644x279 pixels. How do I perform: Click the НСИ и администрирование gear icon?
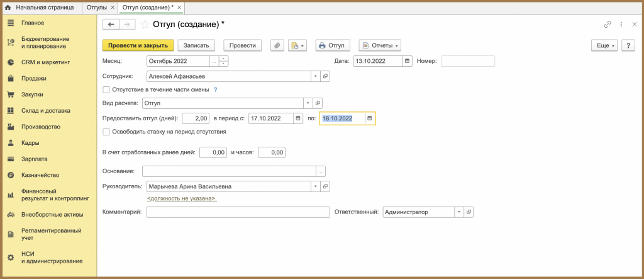pyautogui.click(x=11, y=258)
